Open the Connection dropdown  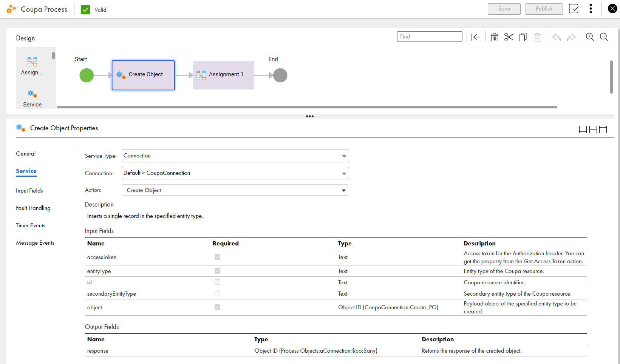(x=235, y=173)
